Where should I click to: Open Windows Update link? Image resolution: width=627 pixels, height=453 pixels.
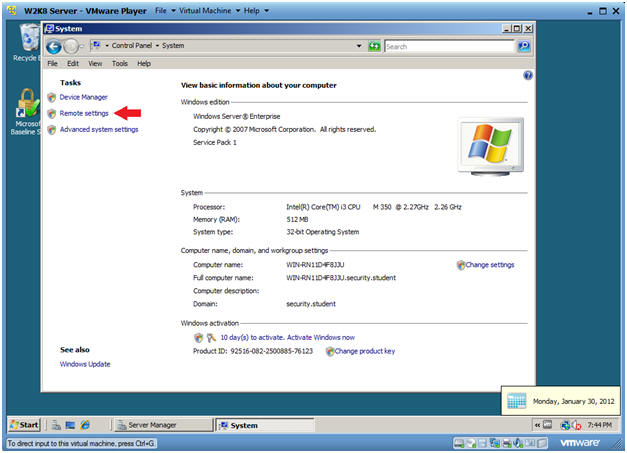coord(85,364)
